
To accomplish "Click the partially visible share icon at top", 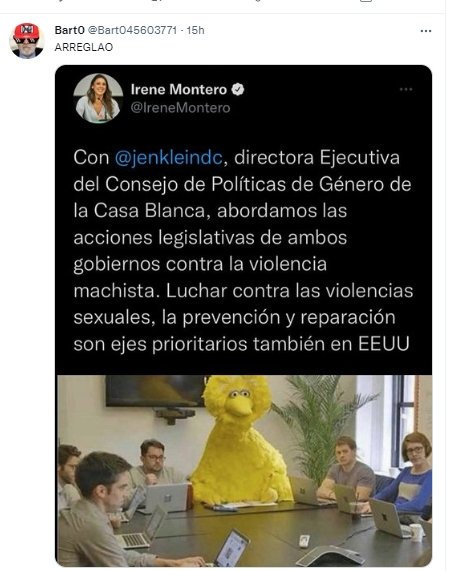I will (366, 1).
